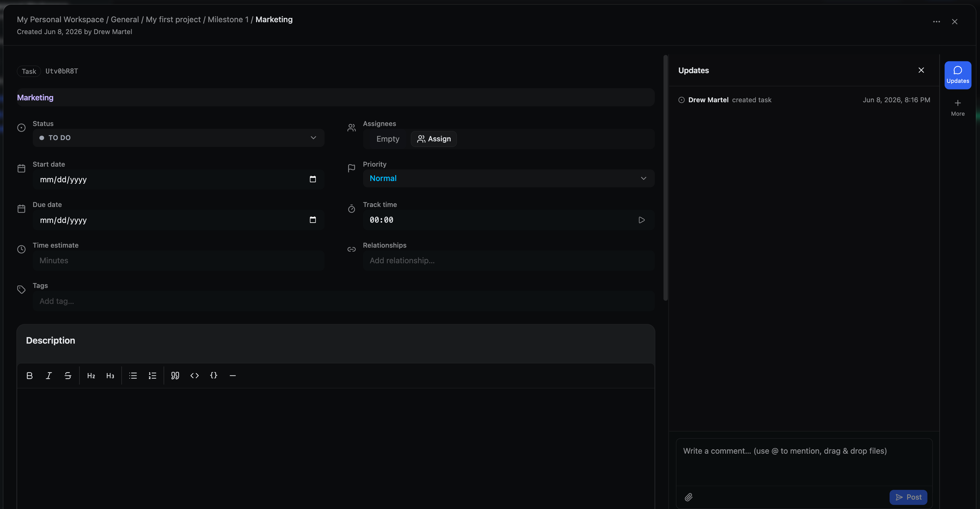Start the time tracker play button
Viewport: 980px width, 509px height.
click(641, 220)
